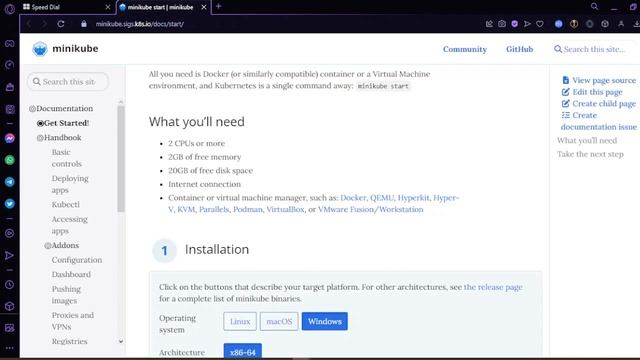Screen dimensions: 640x360
Task: Open WhatsApp in the sidebar
Action: [9, 160]
